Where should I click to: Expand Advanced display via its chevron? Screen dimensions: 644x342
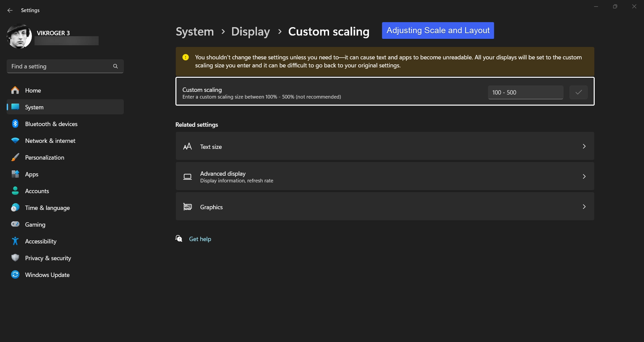point(584,176)
